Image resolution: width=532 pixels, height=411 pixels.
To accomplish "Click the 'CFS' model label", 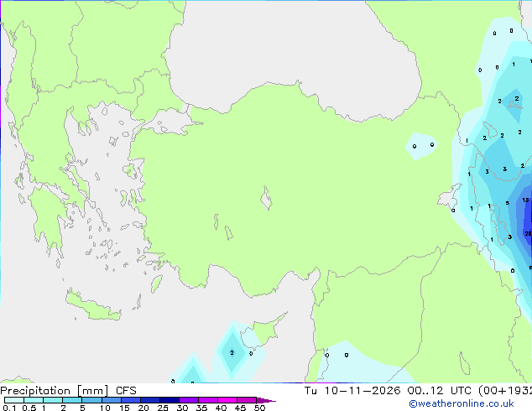I will pyautogui.click(x=126, y=391).
